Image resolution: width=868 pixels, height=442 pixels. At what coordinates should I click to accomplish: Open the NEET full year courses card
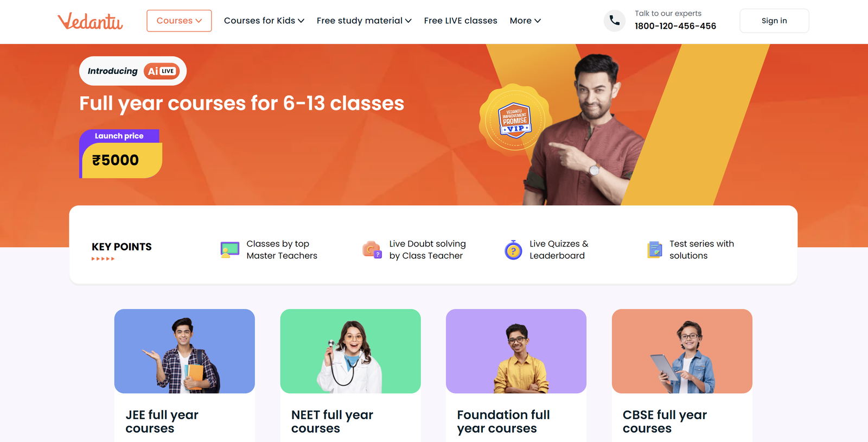pos(350,375)
